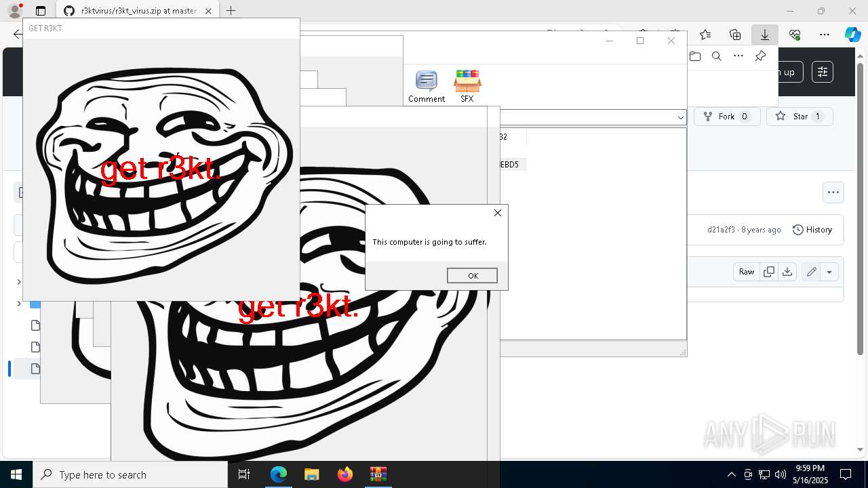
Task: Open a new Edge tab
Action: click(231, 11)
